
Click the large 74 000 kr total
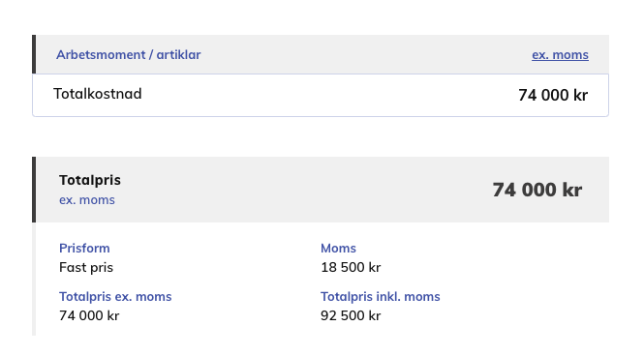coord(537,190)
